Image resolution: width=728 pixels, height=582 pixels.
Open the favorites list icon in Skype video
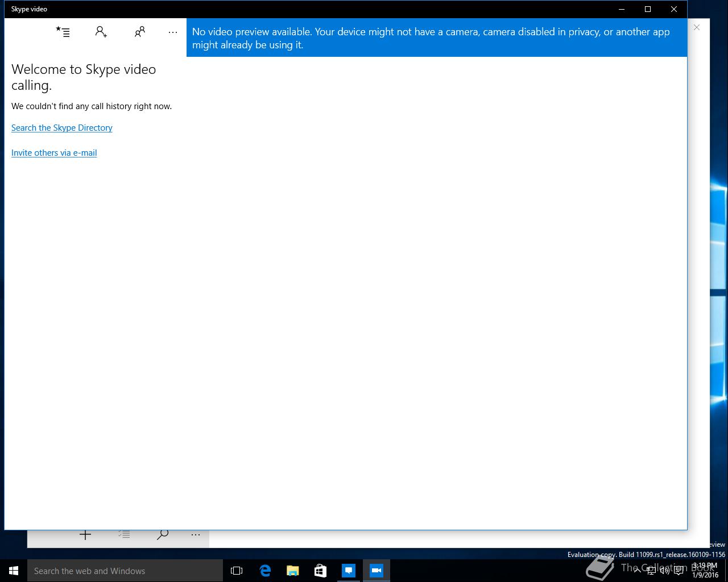[63, 32]
